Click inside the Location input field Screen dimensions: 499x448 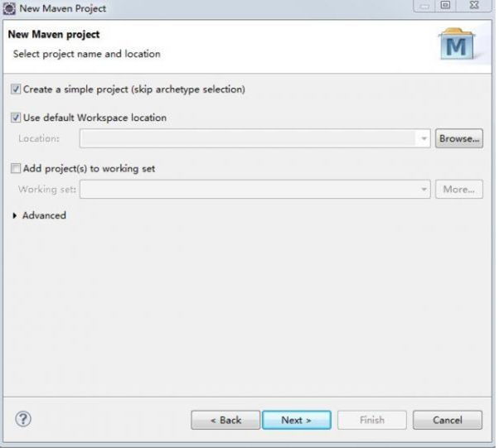click(x=248, y=138)
